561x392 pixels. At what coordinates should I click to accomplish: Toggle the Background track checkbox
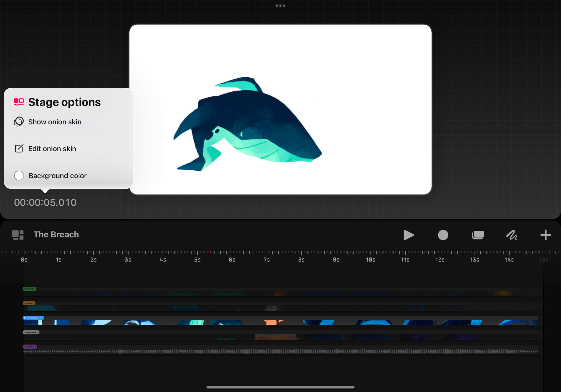click(x=25, y=332)
